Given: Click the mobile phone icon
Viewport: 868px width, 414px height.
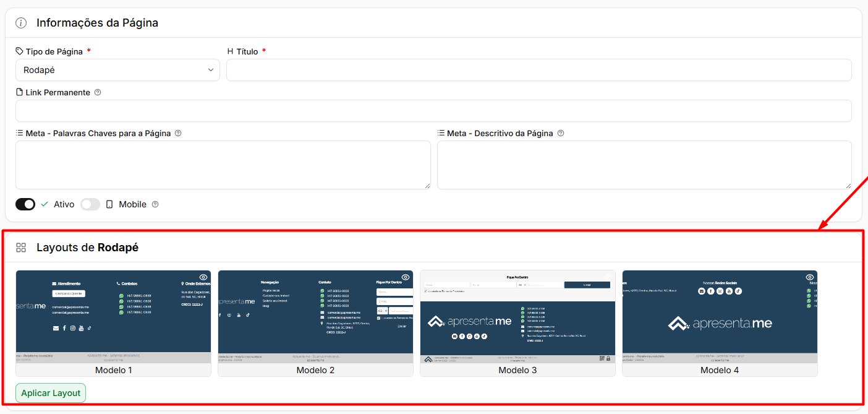Looking at the screenshot, I should (x=109, y=204).
